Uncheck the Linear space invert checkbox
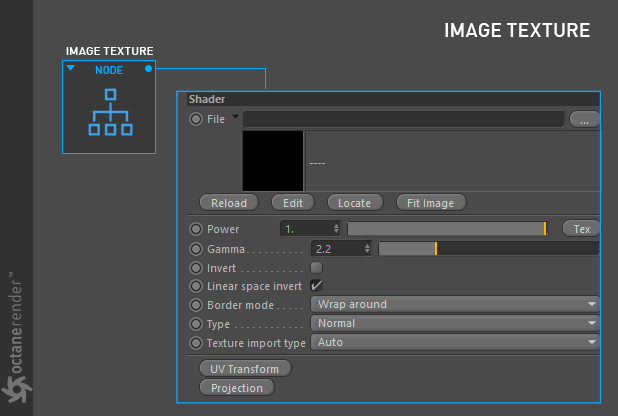The image size is (618, 416). pos(316,285)
